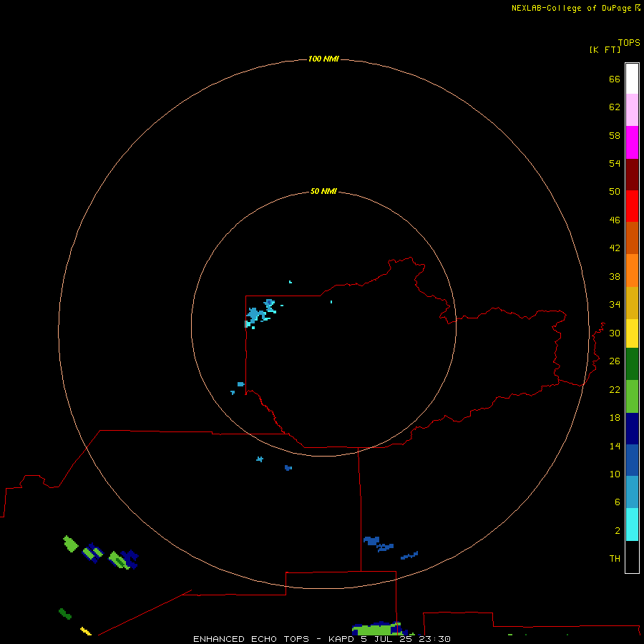Select the dark green legend color segment
The height and width of the screenshot is (644, 644).
click(x=632, y=364)
